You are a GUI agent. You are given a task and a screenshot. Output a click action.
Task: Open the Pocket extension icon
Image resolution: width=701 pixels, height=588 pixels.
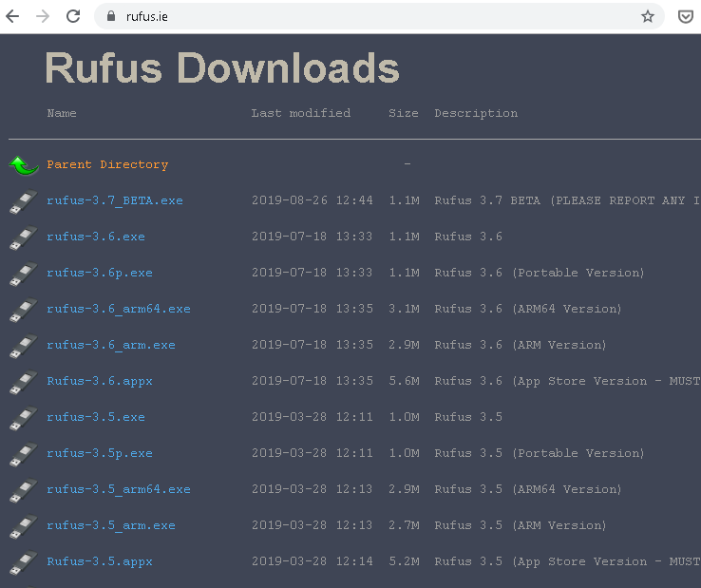[686, 16]
